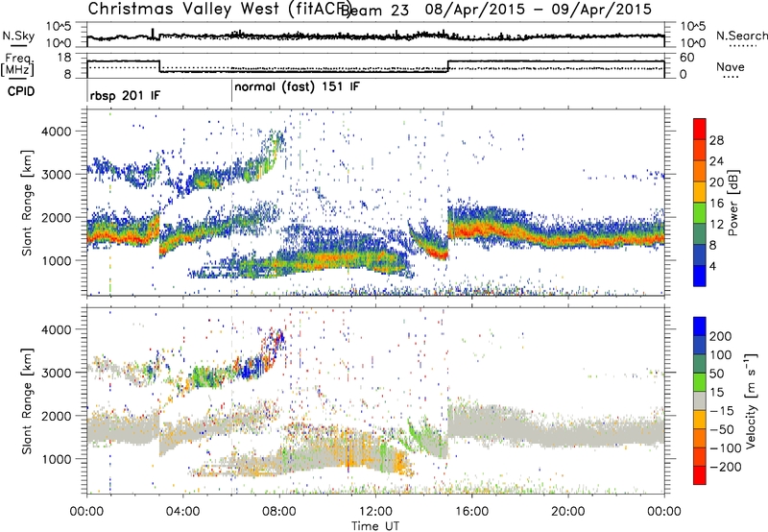Click the date range '08/Apr/2015 - 09/Apr/2015'
The height and width of the screenshot is (532, 768).
(x=539, y=10)
